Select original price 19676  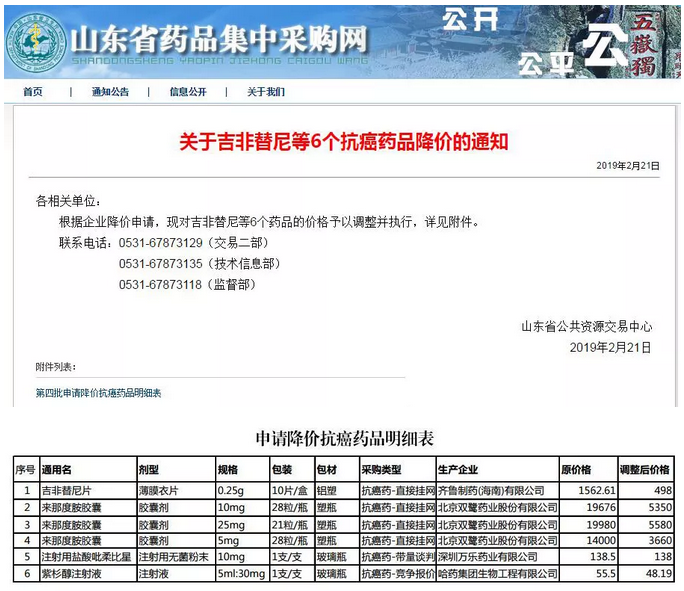tap(588, 508)
